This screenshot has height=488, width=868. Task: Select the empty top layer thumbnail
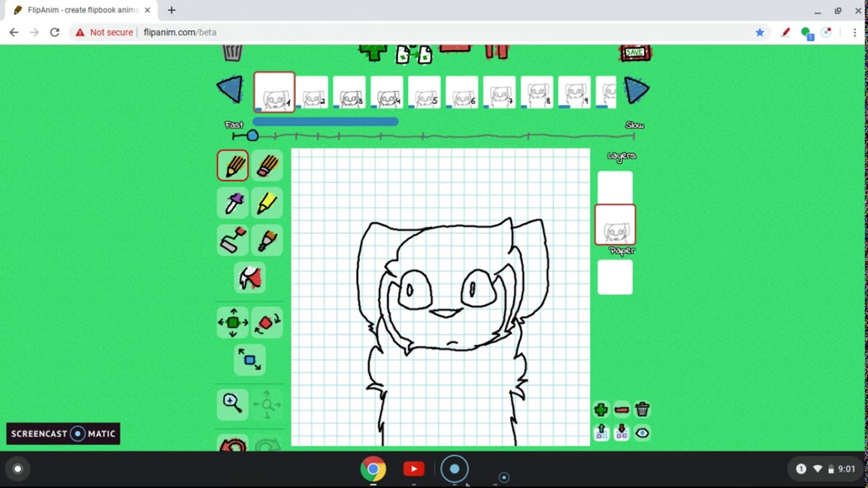tap(615, 188)
